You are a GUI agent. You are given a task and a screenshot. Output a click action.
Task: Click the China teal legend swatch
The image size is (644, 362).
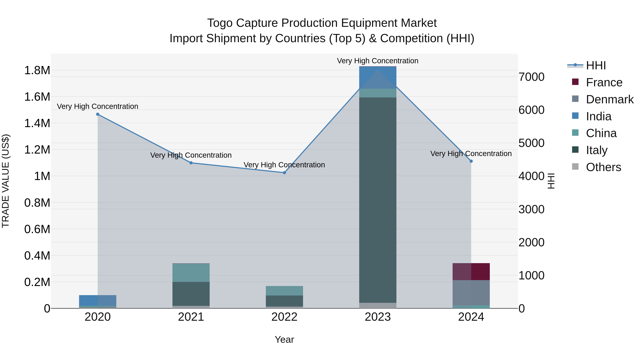point(575,133)
